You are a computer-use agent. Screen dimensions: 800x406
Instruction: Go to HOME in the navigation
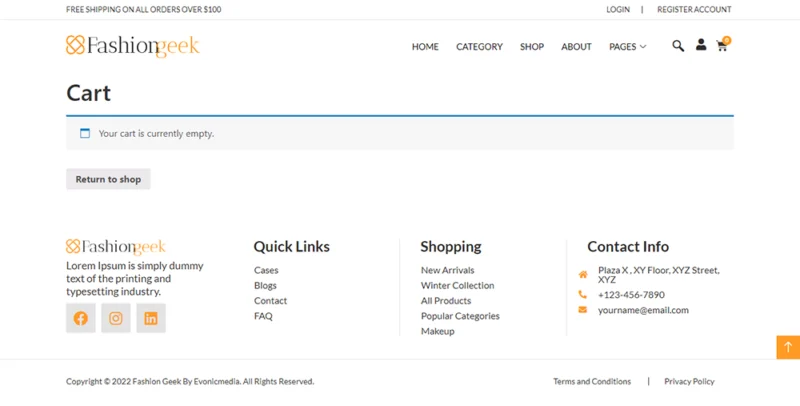[425, 46]
